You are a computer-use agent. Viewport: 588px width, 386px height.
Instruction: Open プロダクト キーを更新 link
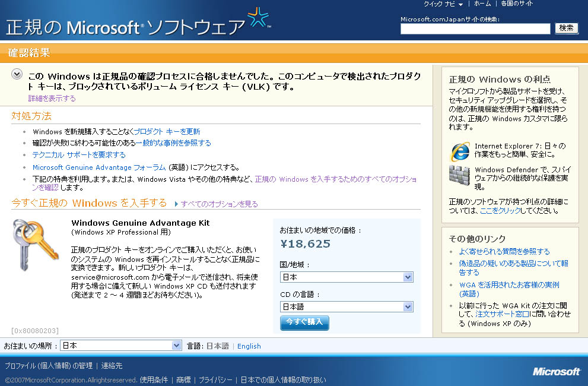167,132
